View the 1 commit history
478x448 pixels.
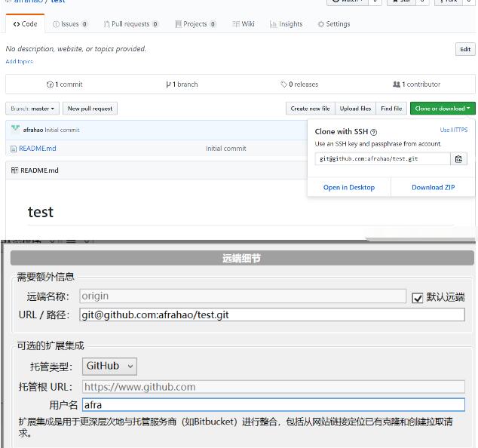pyautogui.click(x=65, y=84)
